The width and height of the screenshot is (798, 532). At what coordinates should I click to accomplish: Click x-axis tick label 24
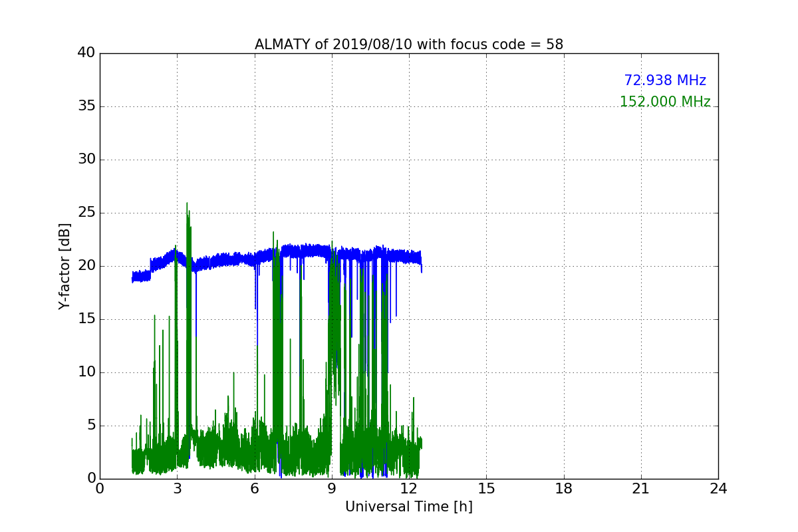pos(718,489)
